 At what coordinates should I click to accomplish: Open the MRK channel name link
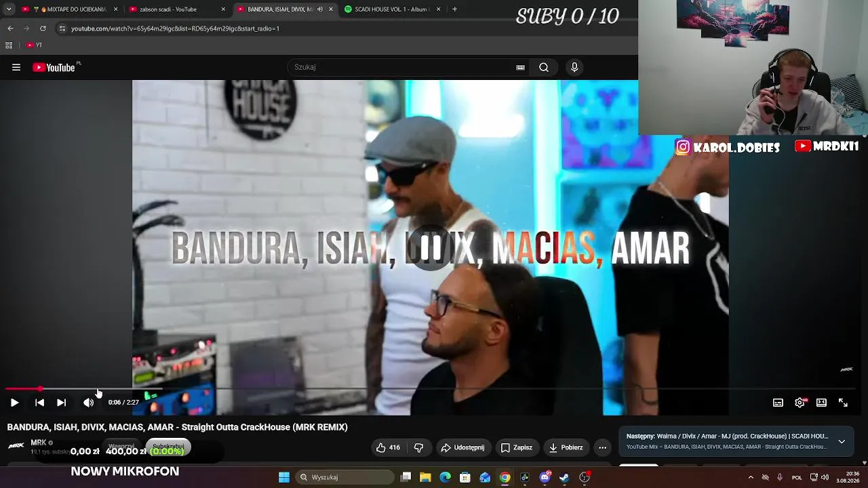pos(38,443)
